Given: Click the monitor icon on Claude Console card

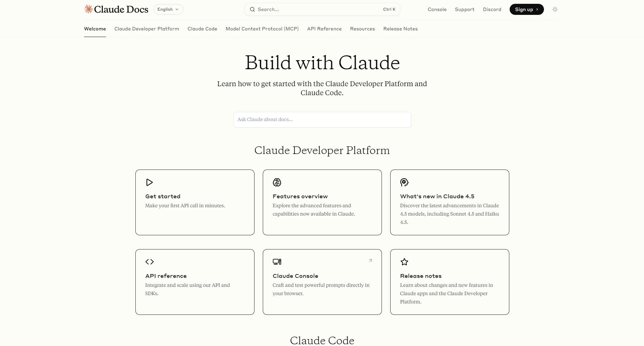Looking at the screenshot, I should pos(277,262).
